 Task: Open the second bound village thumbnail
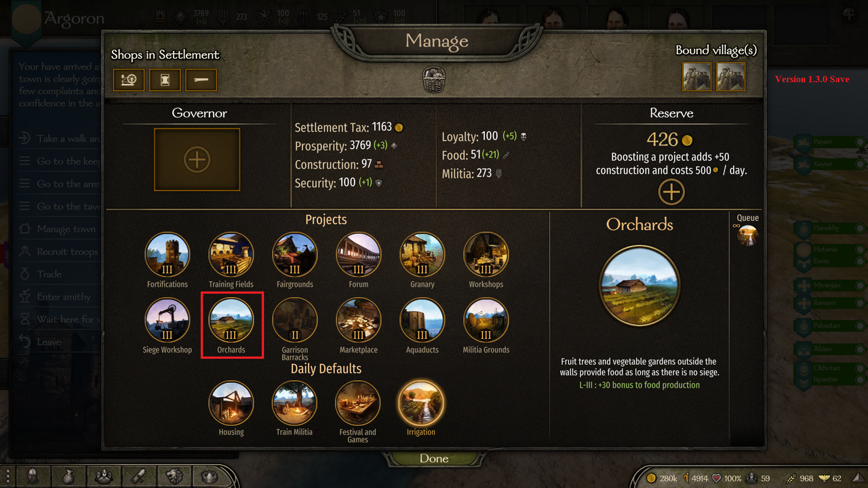pos(731,77)
